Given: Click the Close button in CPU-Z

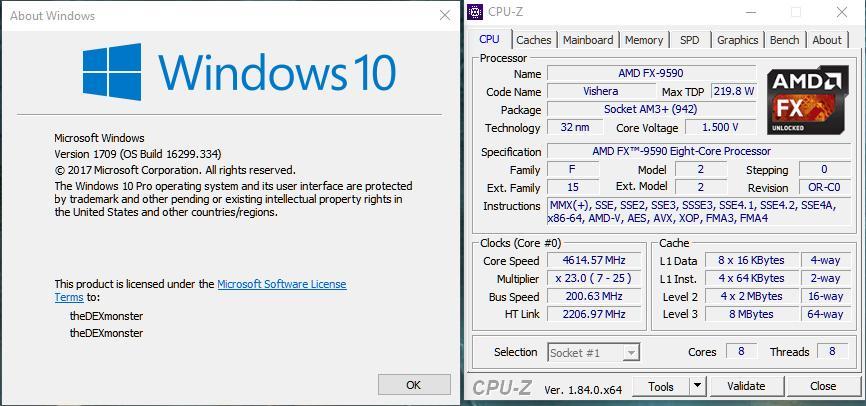Looking at the screenshot, I should [823, 386].
